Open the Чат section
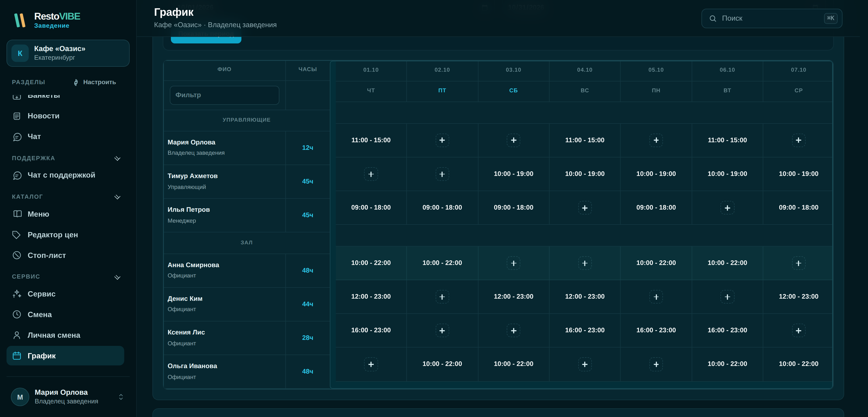 click(x=65, y=137)
